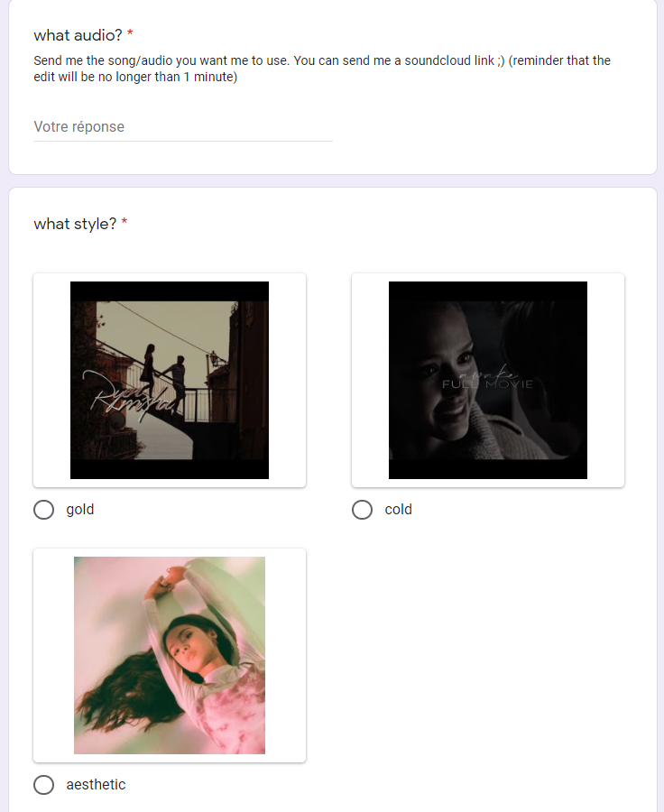
Task: Open the aesthetic style preview image
Action: click(170, 655)
